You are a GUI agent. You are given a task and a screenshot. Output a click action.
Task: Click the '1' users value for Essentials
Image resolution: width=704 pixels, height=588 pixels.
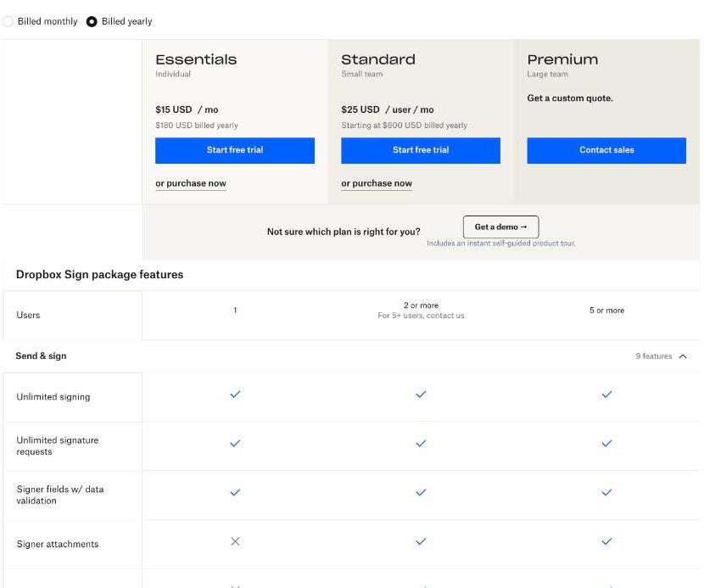click(x=235, y=311)
